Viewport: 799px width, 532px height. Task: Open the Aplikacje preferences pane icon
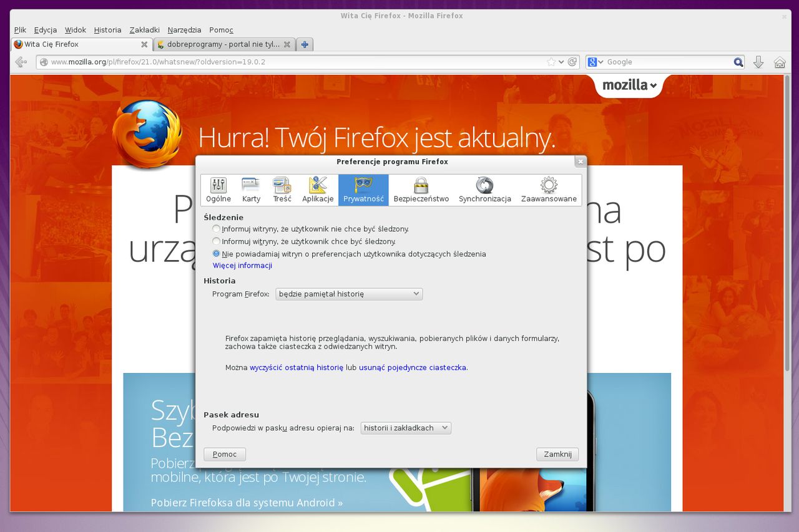click(318, 185)
